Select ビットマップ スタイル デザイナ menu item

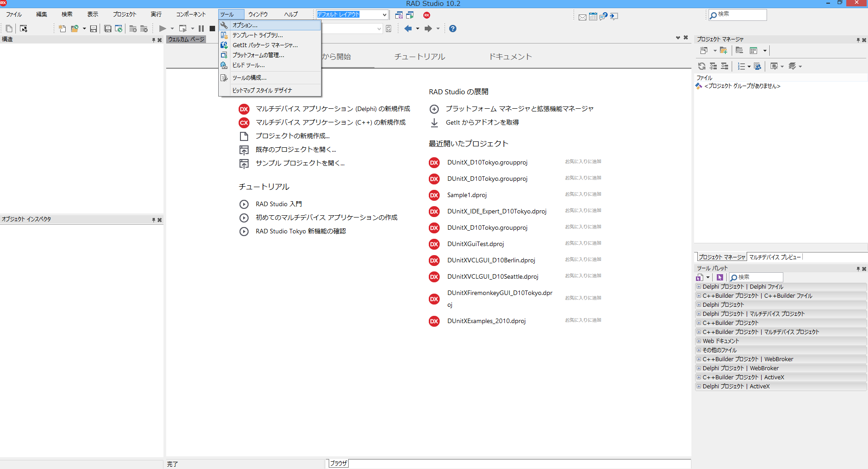pyautogui.click(x=270, y=91)
